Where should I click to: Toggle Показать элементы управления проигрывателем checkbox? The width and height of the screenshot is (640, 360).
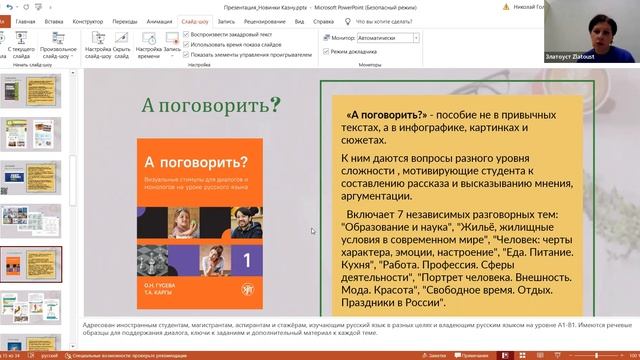pyautogui.click(x=186, y=54)
